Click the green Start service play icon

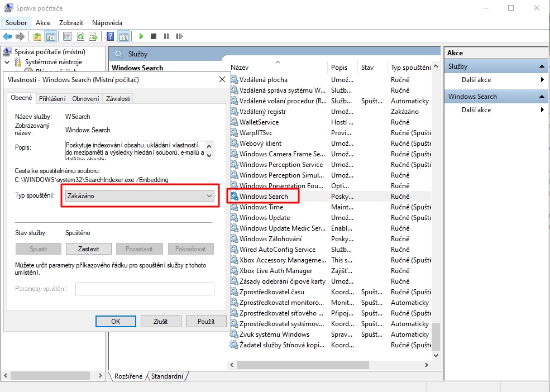141,36
